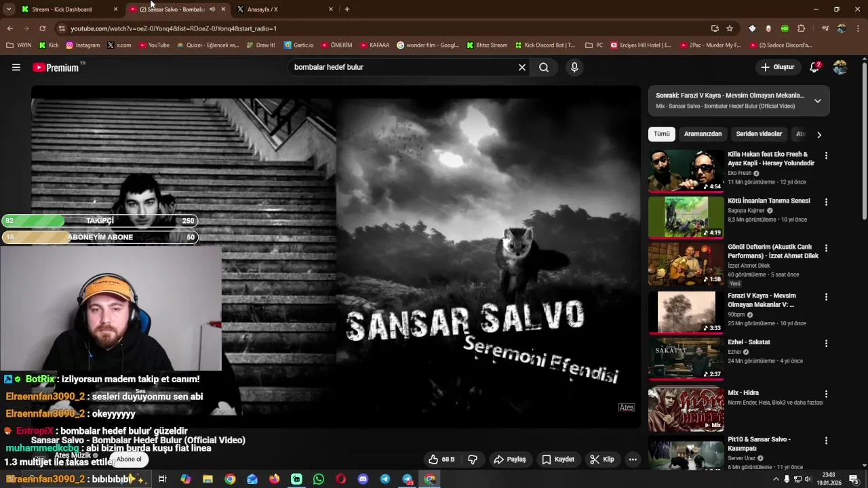Clear the search box with the X icon
868x488 pixels.
click(x=522, y=67)
